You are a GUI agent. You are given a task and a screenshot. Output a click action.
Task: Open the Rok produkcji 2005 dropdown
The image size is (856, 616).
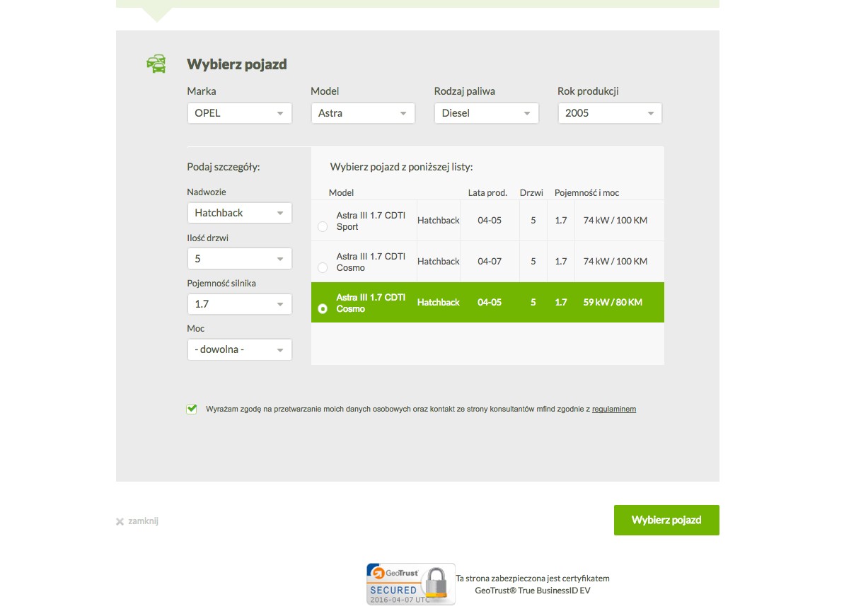(x=609, y=113)
